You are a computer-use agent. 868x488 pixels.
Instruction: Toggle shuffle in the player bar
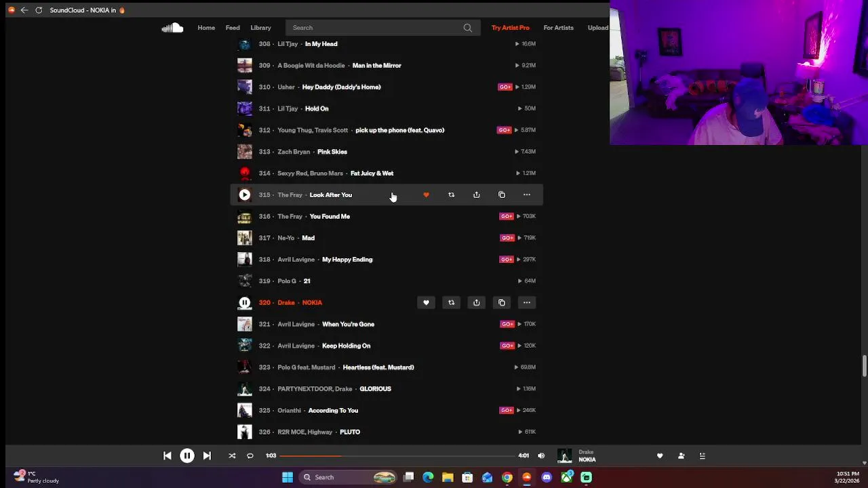(x=232, y=456)
